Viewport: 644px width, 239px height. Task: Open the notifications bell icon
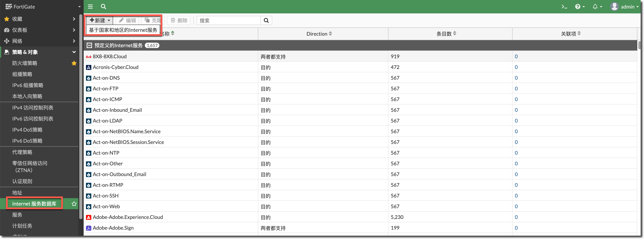tap(597, 7)
